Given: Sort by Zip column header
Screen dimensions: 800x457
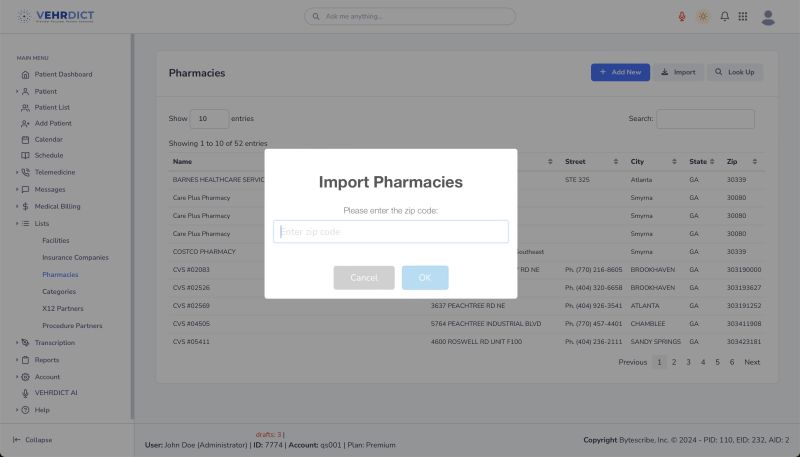Looking at the screenshot, I should (742, 162).
